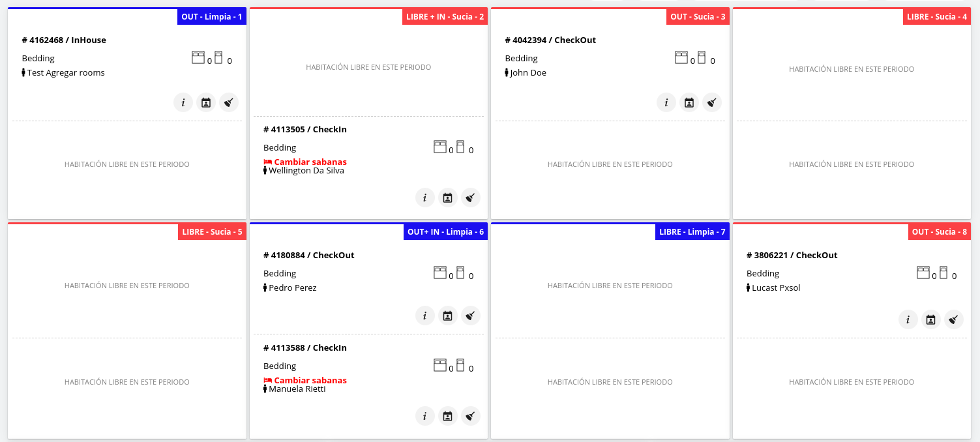The image size is (980, 442).
Task: Click info icon for Lucast Pxsol
Action: (x=908, y=319)
